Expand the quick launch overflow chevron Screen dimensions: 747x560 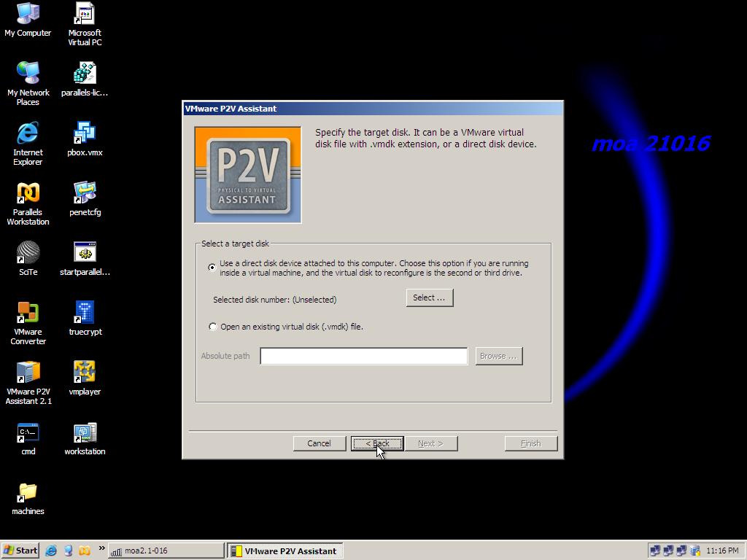[x=101, y=548]
